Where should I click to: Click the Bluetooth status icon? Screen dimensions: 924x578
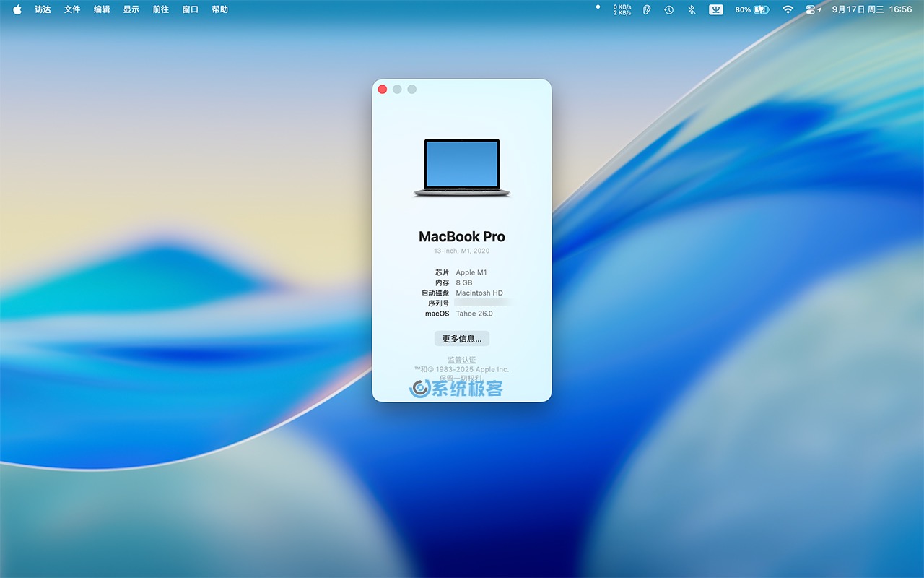[691, 9]
